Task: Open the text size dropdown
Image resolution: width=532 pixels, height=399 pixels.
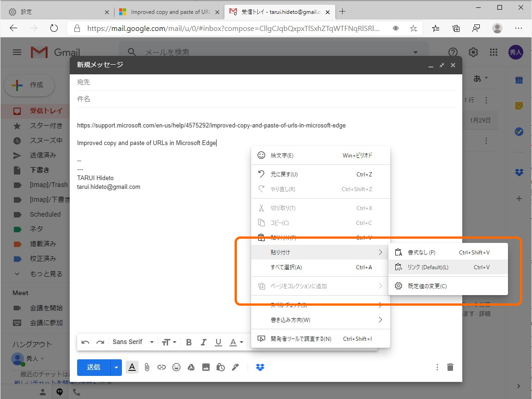Action: pyautogui.click(x=169, y=342)
